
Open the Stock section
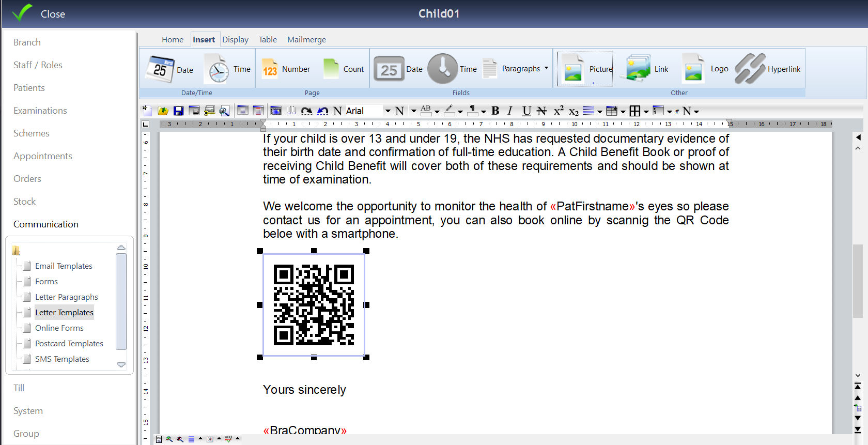coord(24,202)
